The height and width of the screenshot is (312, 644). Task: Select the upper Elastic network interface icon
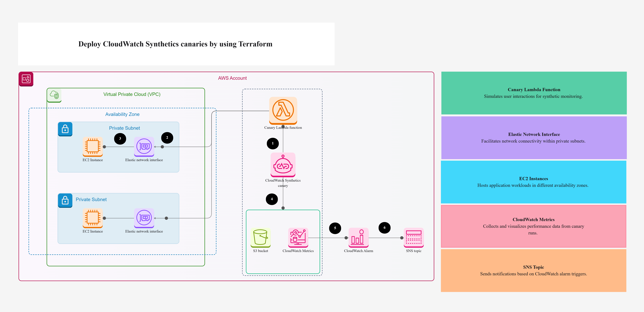(x=144, y=147)
